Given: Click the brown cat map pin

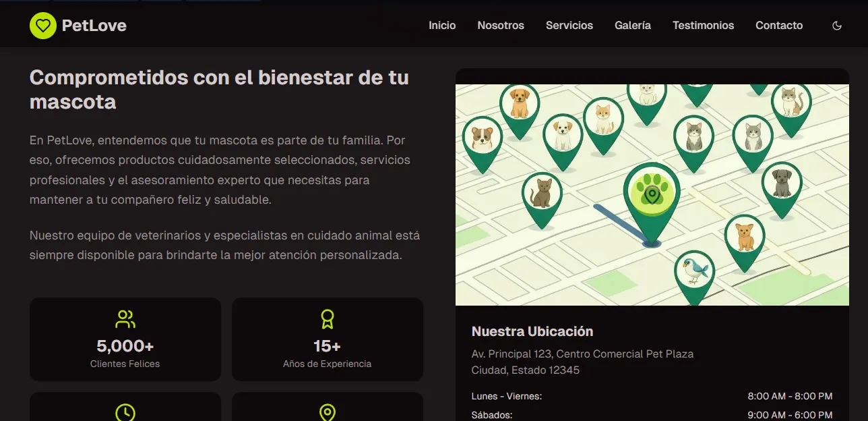Looking at the screenshot, I should coord(542,193).
